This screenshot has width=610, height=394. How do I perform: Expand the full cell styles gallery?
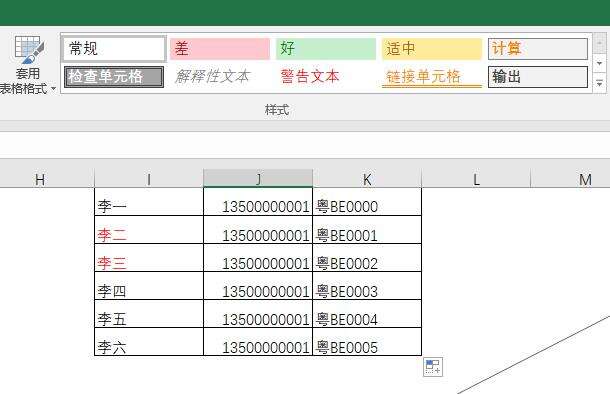[599, 83]
